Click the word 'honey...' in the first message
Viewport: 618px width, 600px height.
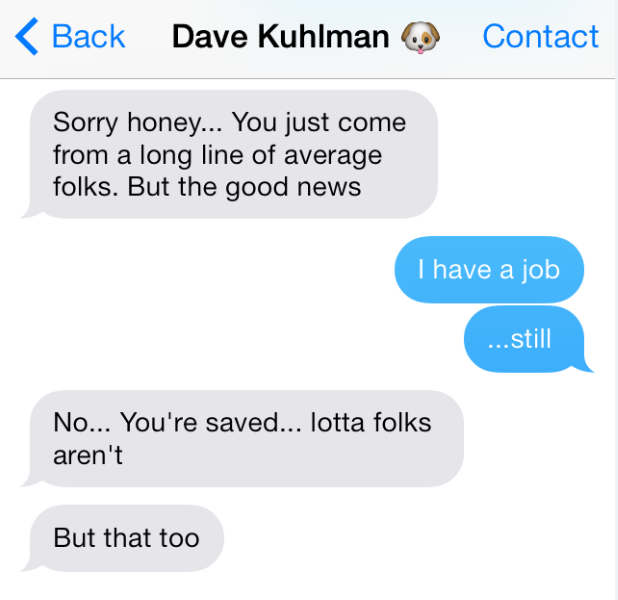coord(175,123)
